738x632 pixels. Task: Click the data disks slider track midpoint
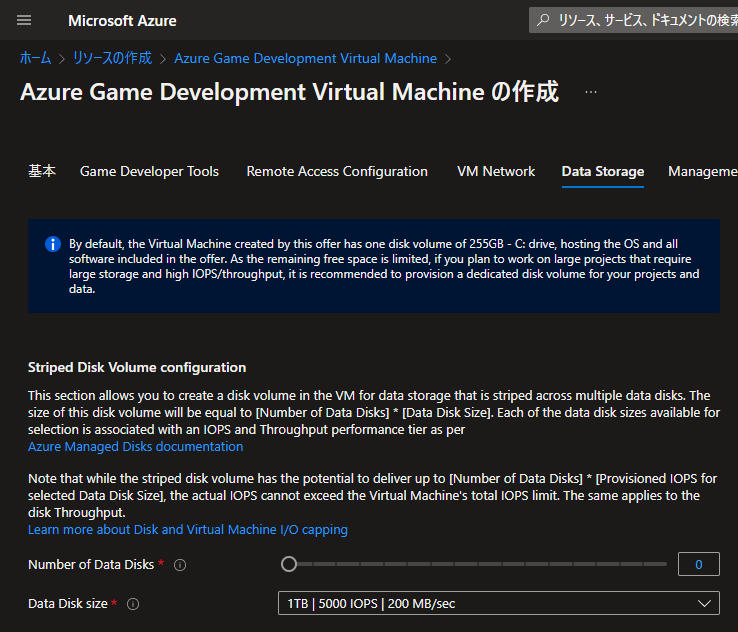pyautogui.click(x=474, y=564)
